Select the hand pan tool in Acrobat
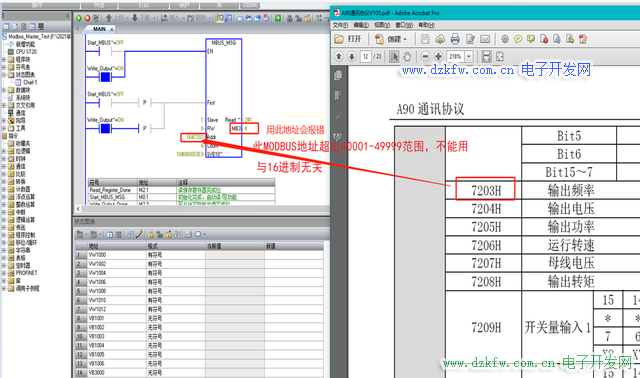Viewport: 640px width, 378px height. click(407, 56)
